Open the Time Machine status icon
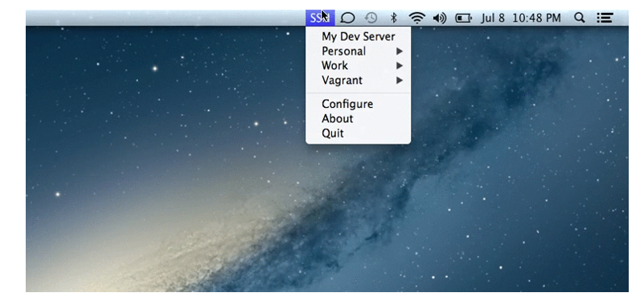 coord(371,18)
